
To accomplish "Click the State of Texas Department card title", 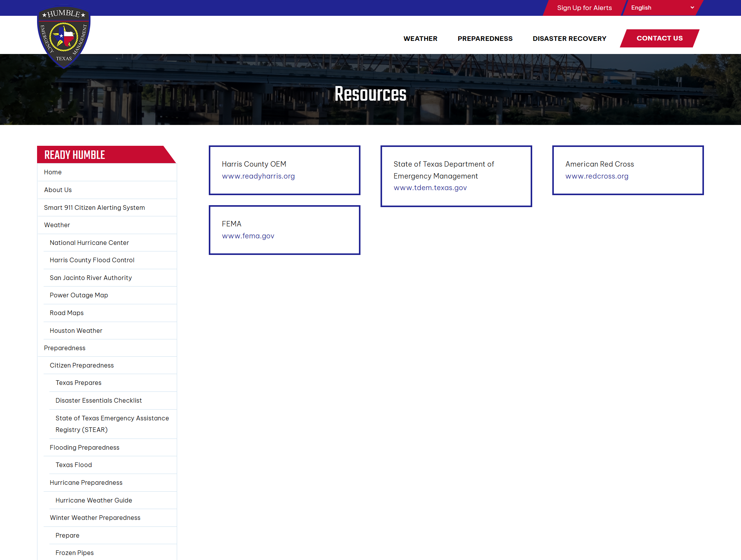I will (444, 170).
